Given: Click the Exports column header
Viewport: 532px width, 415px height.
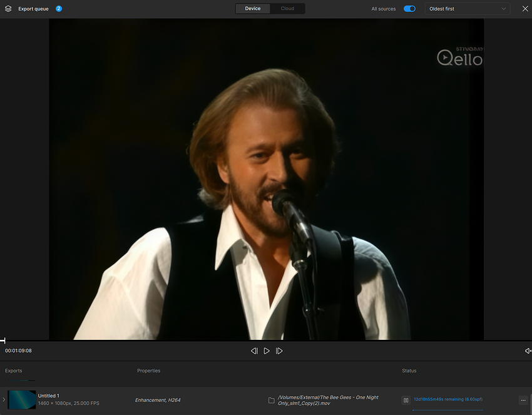Looking at the screenshot, I should [14, 371].
